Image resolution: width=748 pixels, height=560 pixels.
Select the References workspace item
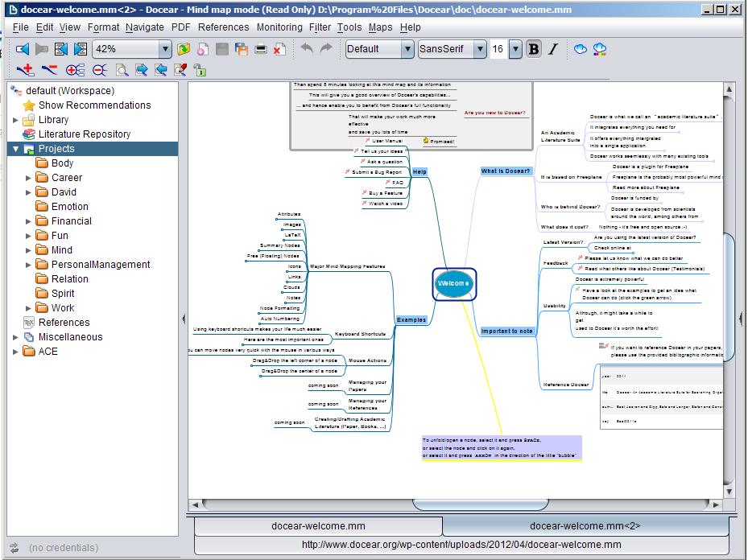pos(64,323)
